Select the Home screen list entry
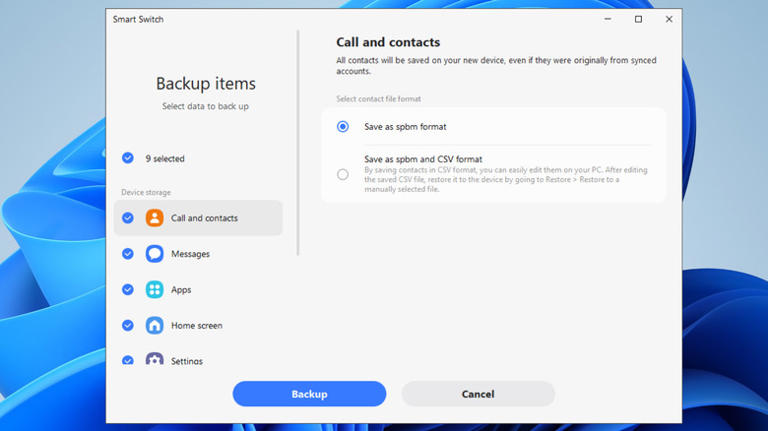Screen dimensions: 768x431 (x=196, y=326)
